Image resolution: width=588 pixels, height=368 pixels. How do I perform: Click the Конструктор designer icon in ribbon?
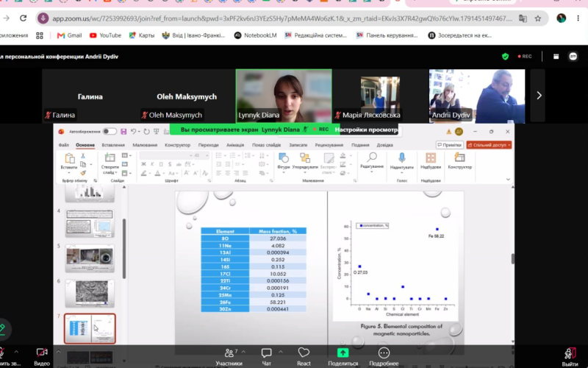pos(459,158)
